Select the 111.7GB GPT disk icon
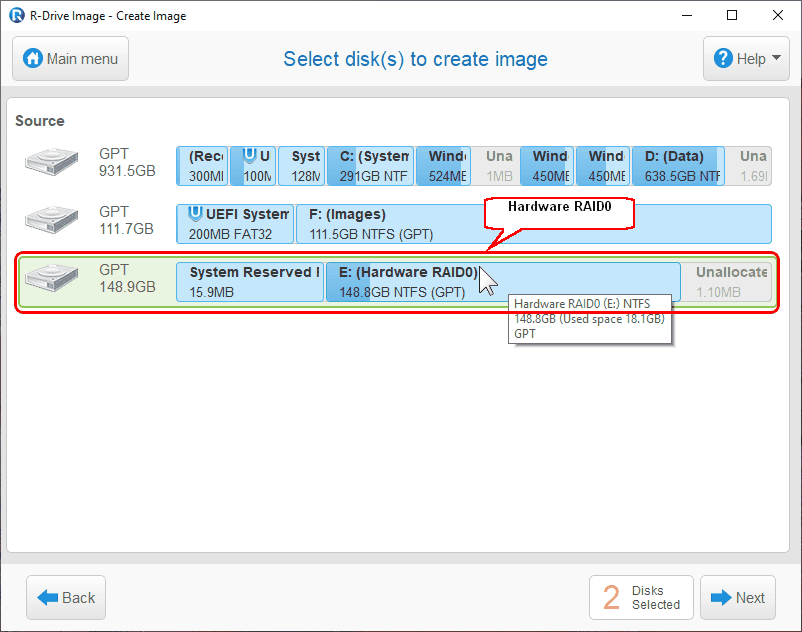The height and width of the screenshot is (632, 802). click(x=51, y=220)
